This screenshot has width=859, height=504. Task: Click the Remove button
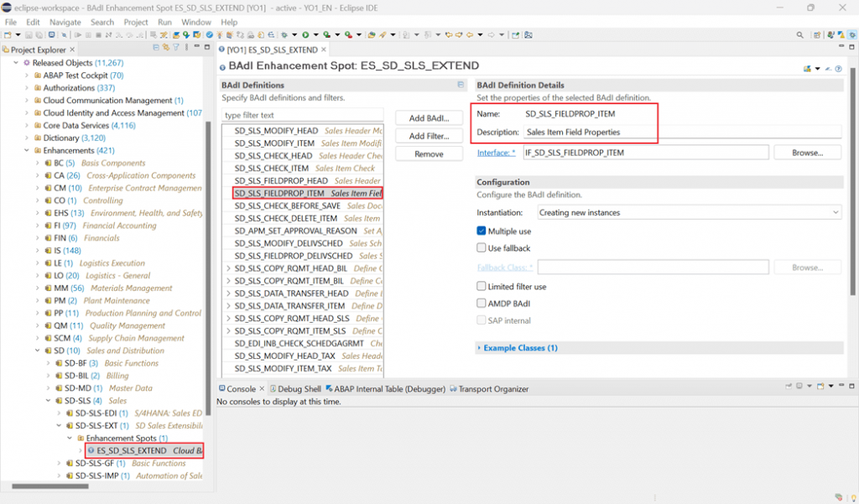(x=429, y=154)
